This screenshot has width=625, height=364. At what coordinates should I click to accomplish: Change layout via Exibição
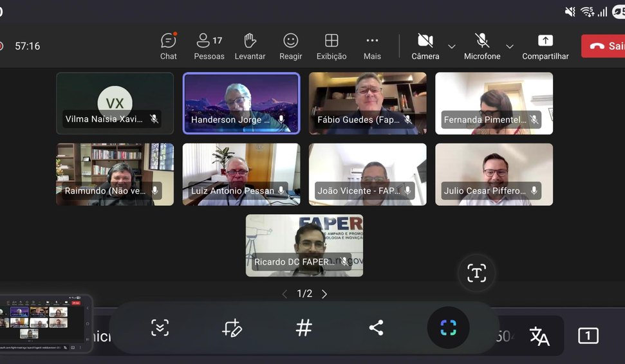(331, 46)
